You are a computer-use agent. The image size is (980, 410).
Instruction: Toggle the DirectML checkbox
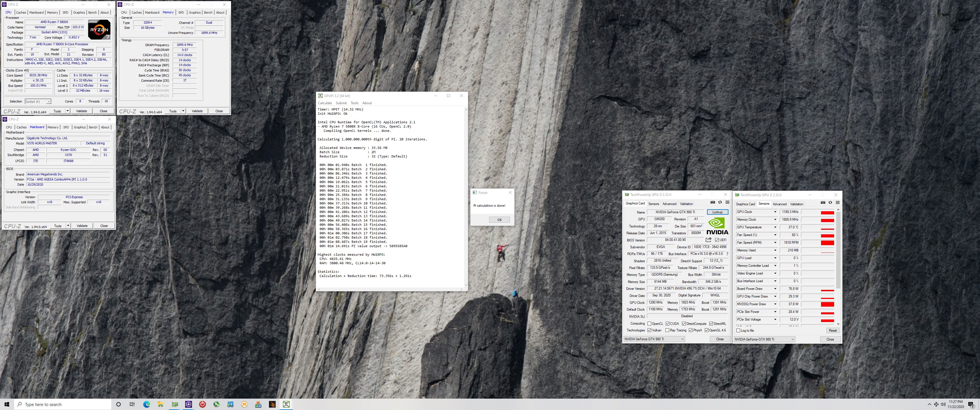(711, 324)
